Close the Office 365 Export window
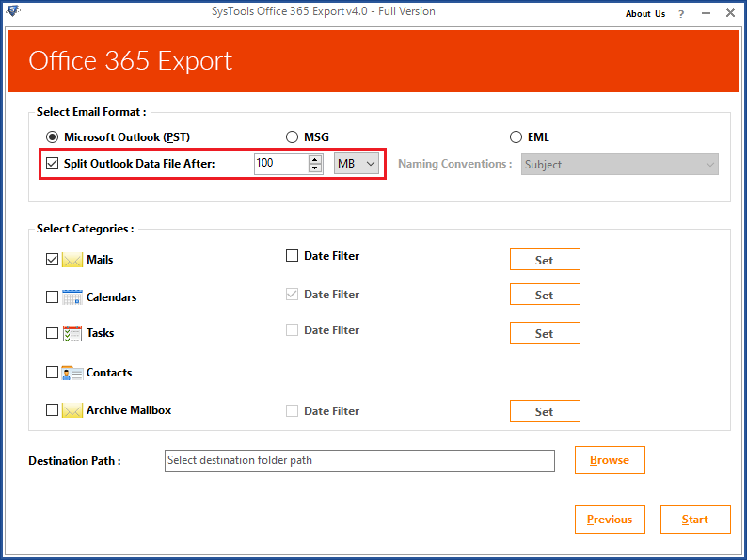The width and height of the screenshot is (747, 560). point(730,13)
